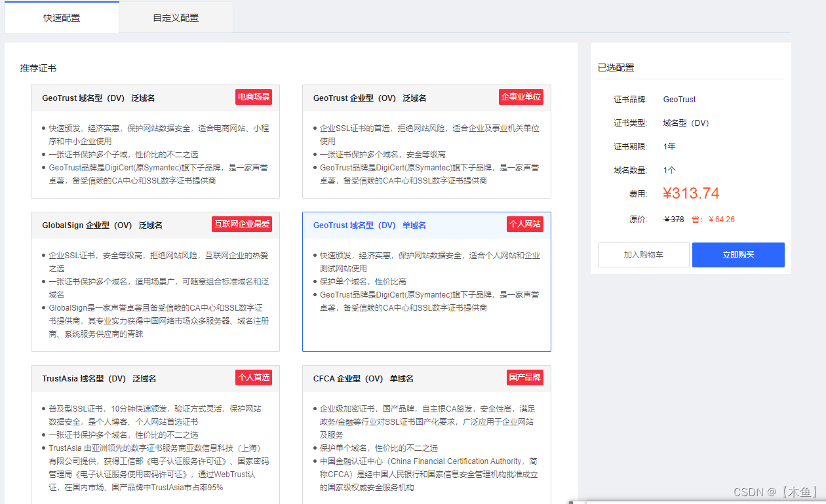
Task: Click the 推荐证书 section heading
Action: (38, 68)
